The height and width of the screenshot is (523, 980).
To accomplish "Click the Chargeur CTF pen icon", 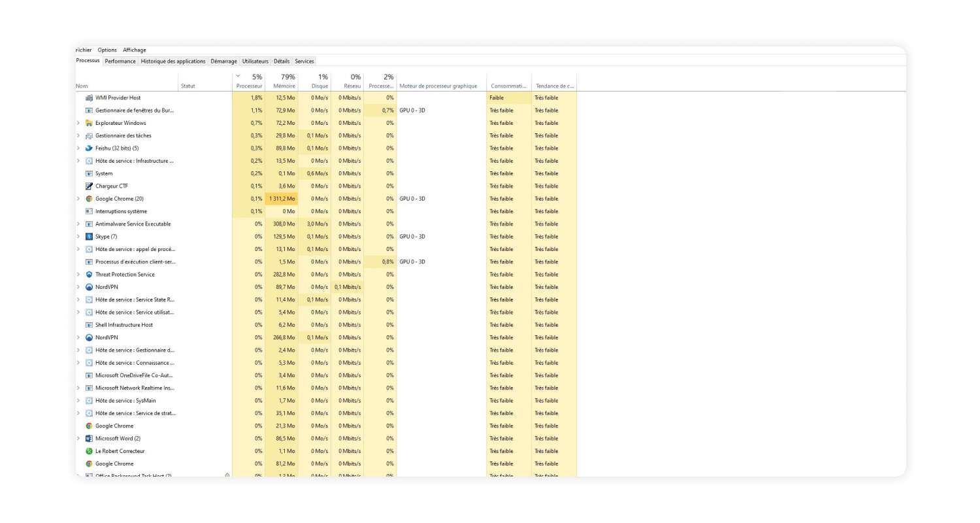I will (x=89, y=186).
